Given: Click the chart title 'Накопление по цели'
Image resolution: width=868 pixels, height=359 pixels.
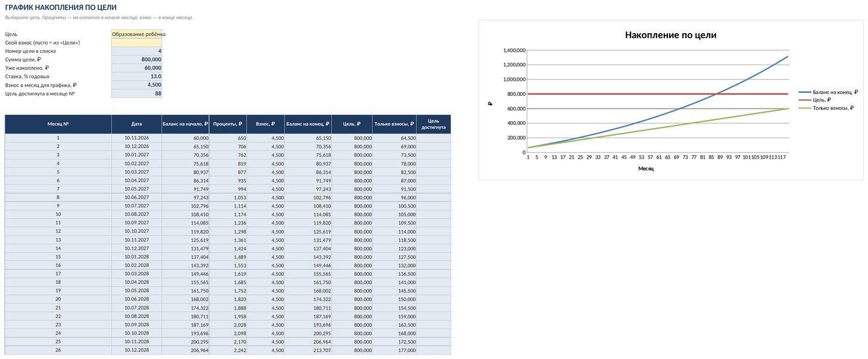Looking at the screenshot, I should 670,35.
